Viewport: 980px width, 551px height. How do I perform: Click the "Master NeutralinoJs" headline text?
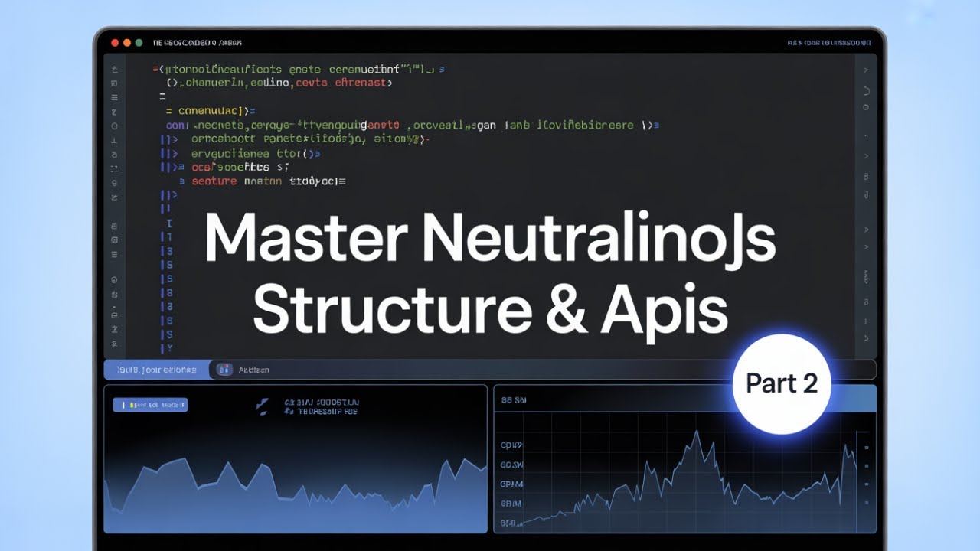(x=490, y=240)
